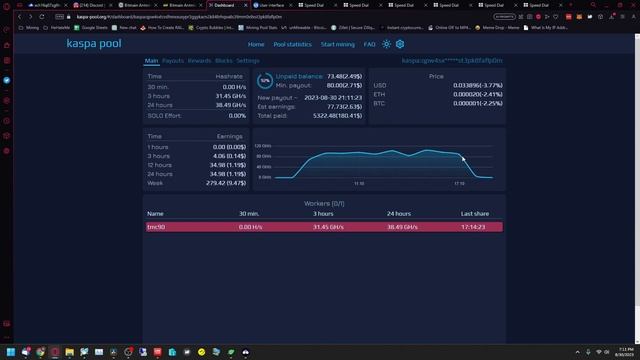640x360 pixels.
Task: Open the What Is My IP bookmark
Action: coord(546,28)
